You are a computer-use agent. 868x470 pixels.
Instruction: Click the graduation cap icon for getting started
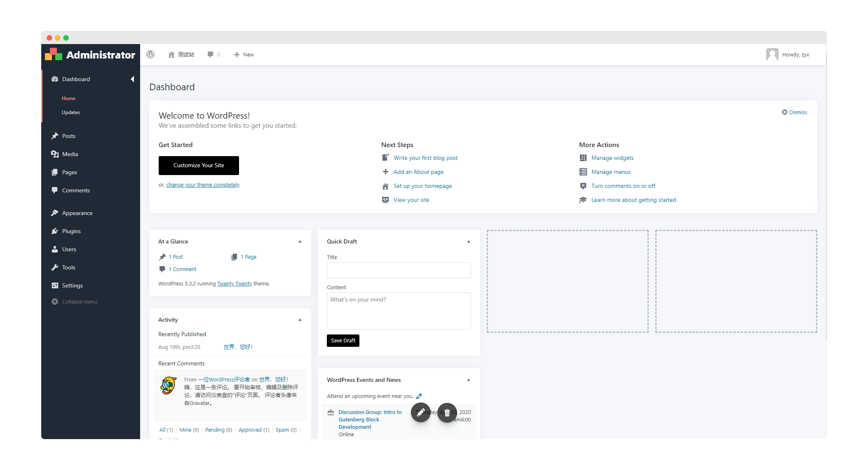[583, 200]
